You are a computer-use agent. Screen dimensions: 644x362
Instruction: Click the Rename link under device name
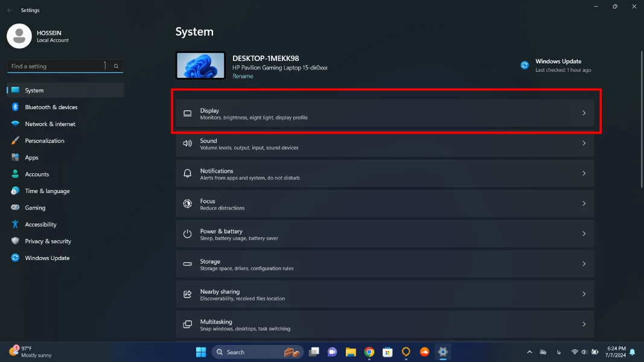[243, 77]
